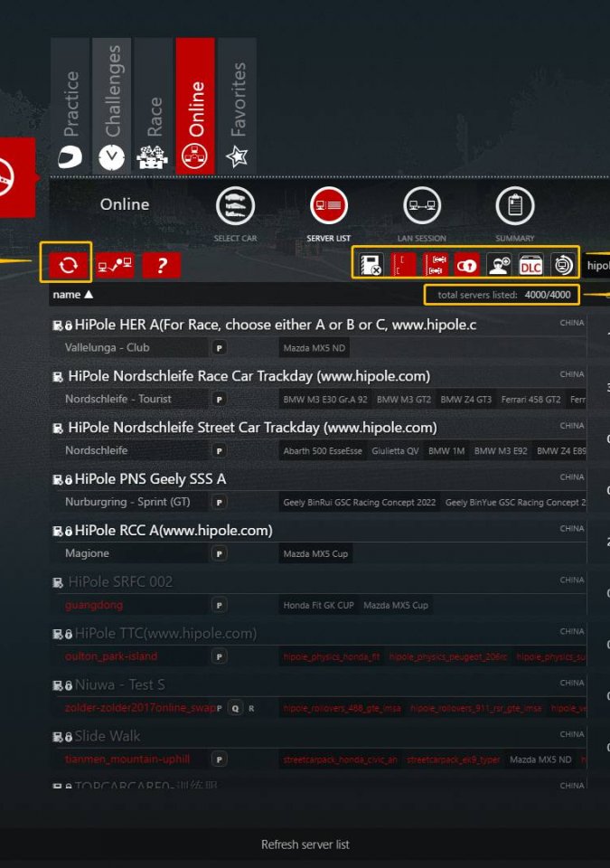Select the Niuwa - Test S server
The height and width of the screenshot is (868, 610).
(x=318, y=696)
